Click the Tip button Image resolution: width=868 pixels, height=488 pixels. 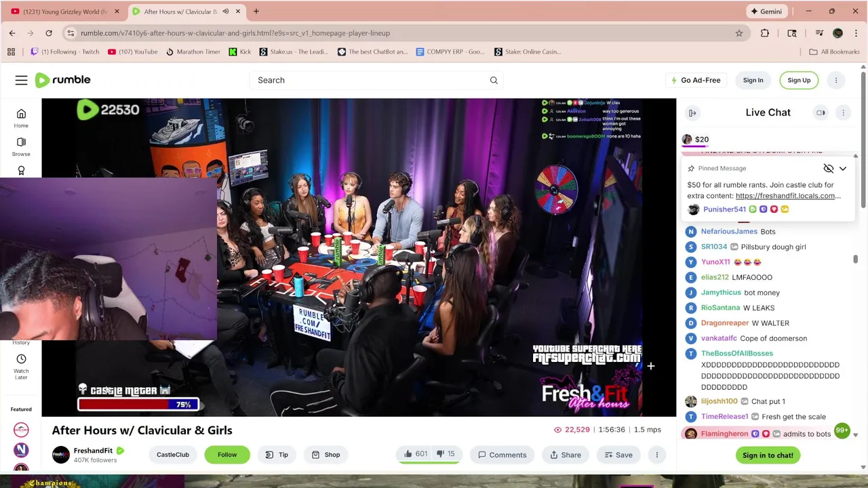277,455
